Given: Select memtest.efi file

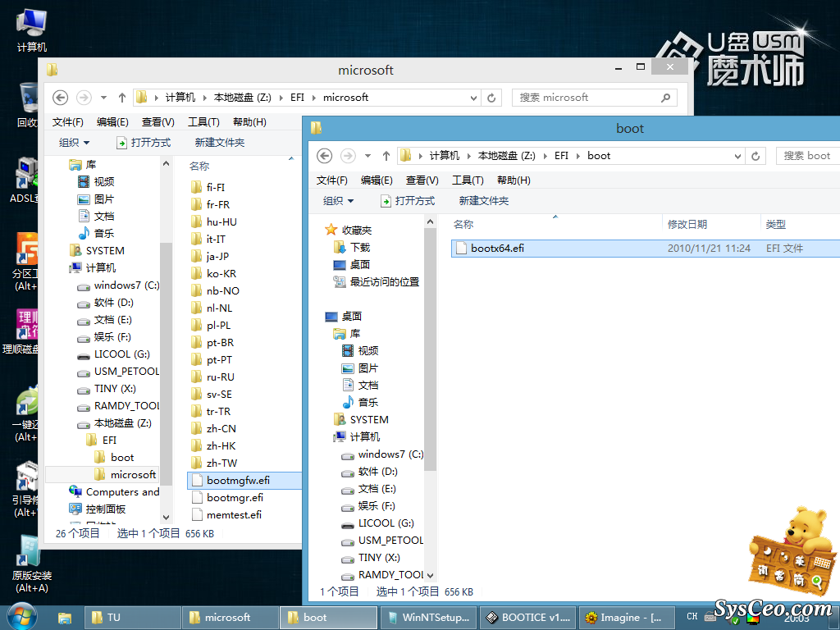Looking at the screenshot, I should click(x=234, y=515).
